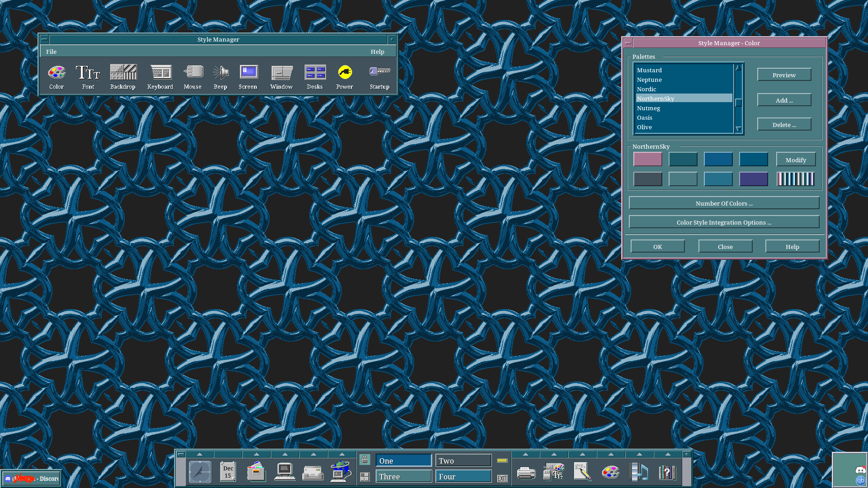The image size is (868, 488).
Task: Click Help in the Color dialog
Action: click(793, 247)
